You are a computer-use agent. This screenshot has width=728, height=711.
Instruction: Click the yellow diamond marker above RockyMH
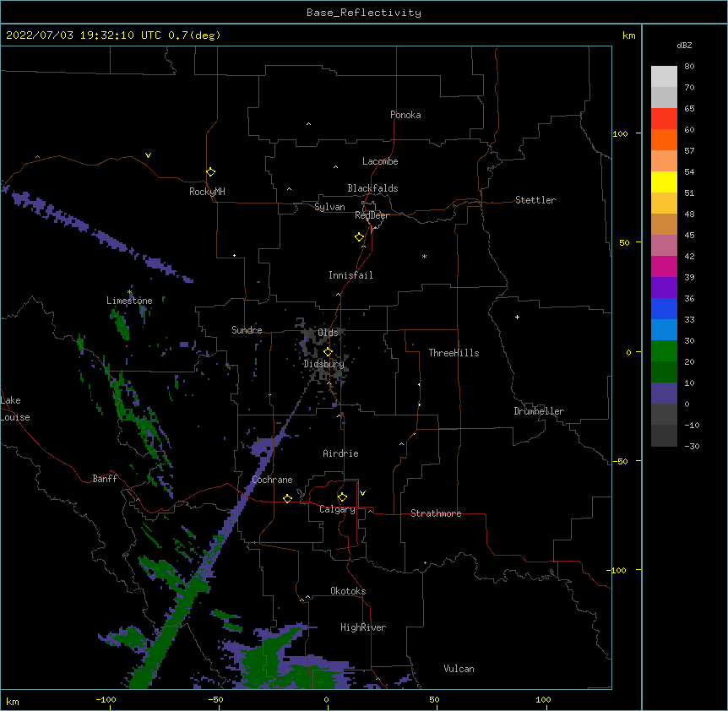point(210,172)
